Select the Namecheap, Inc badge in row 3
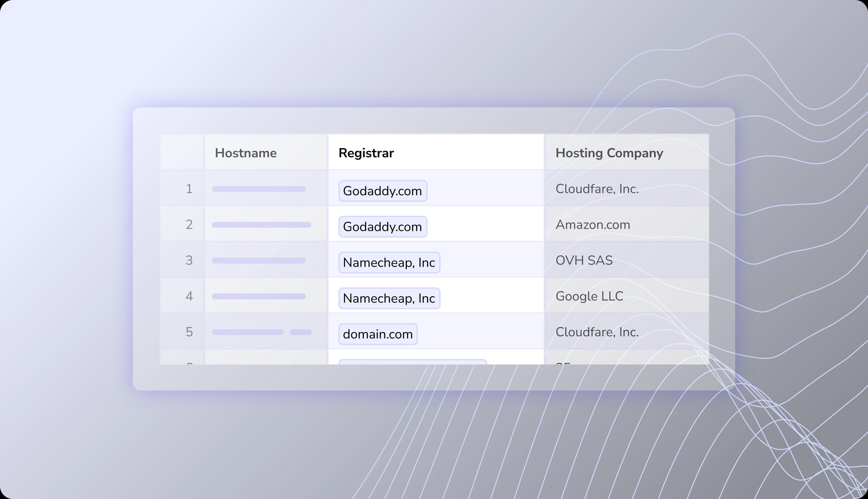 [389, 262]
